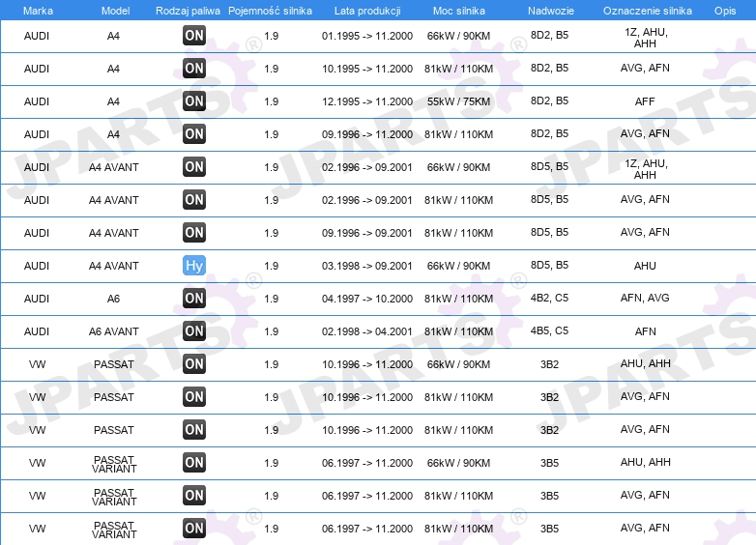Click the date range 03.1998 -> 09.2001
This screenshot has height=545, width=756.
point(367,266)
